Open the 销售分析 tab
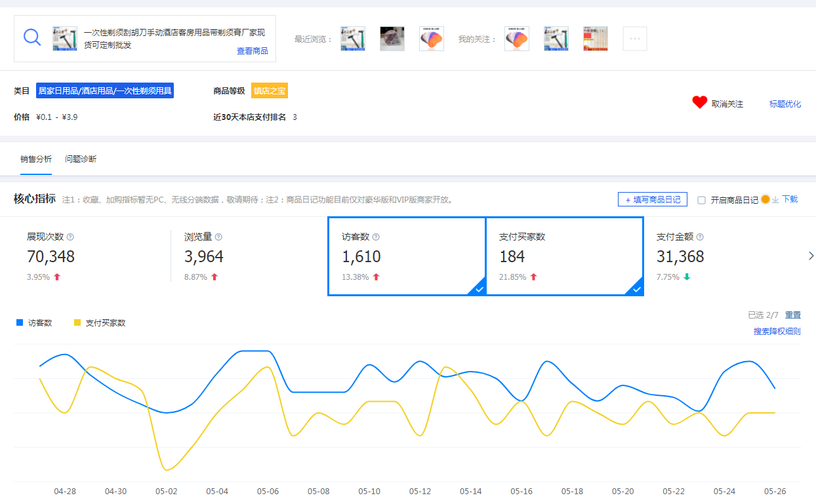Image resolution: width=816 pixels, height=504 pixels. pyautogui.click(x=36, y=159)
